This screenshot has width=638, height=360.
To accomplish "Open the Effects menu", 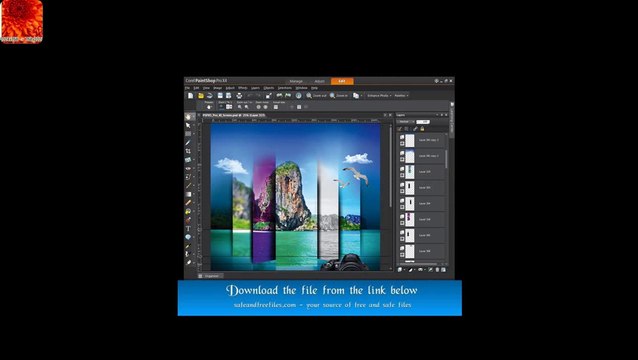I will 243,88.
